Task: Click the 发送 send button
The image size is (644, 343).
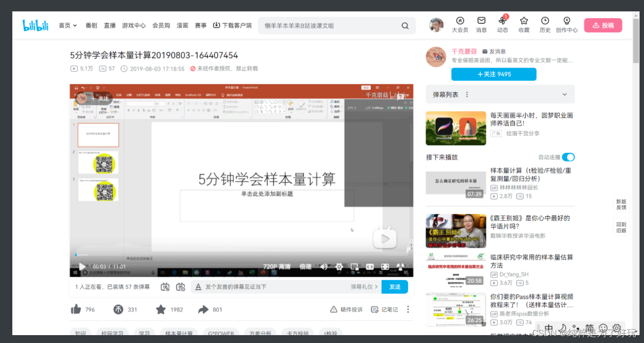Action: pyautogui.click(x=395, y=287)
